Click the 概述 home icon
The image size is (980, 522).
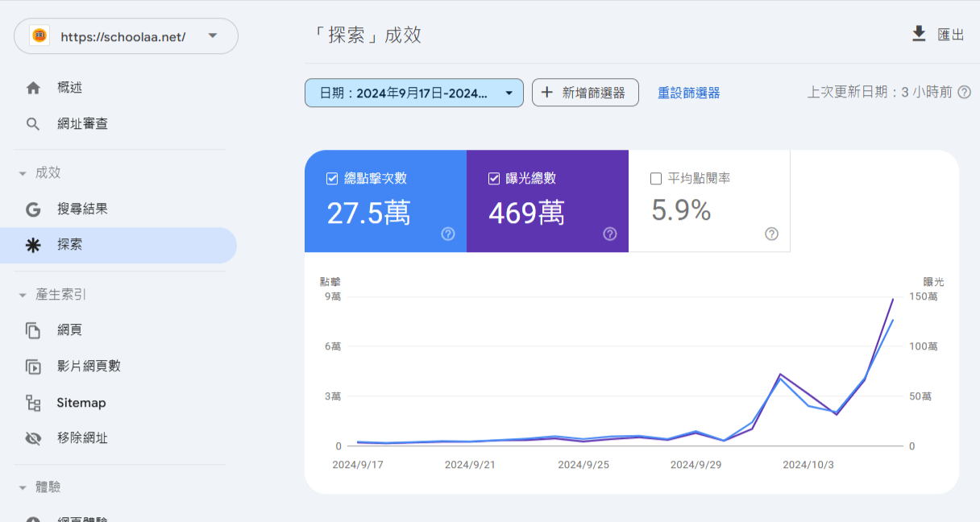tap(33, 88)
